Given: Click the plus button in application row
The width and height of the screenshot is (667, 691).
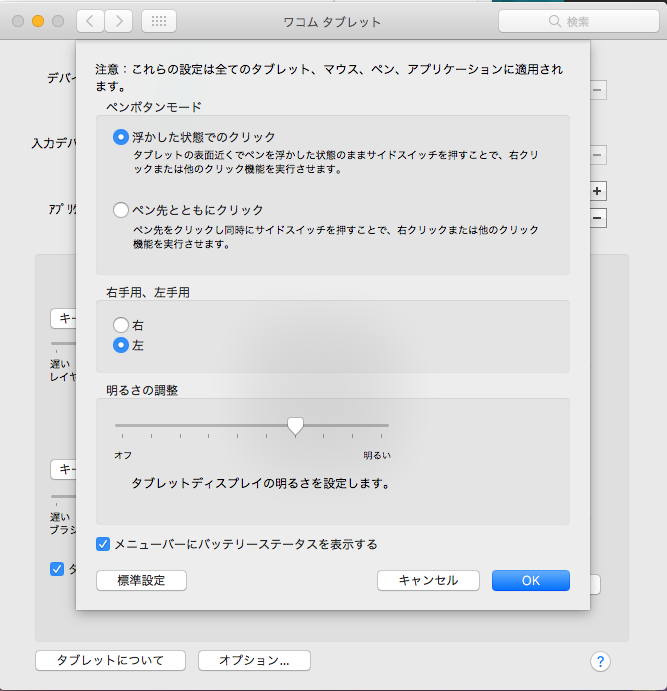Looking at the screenshot, I should point(598,191).
